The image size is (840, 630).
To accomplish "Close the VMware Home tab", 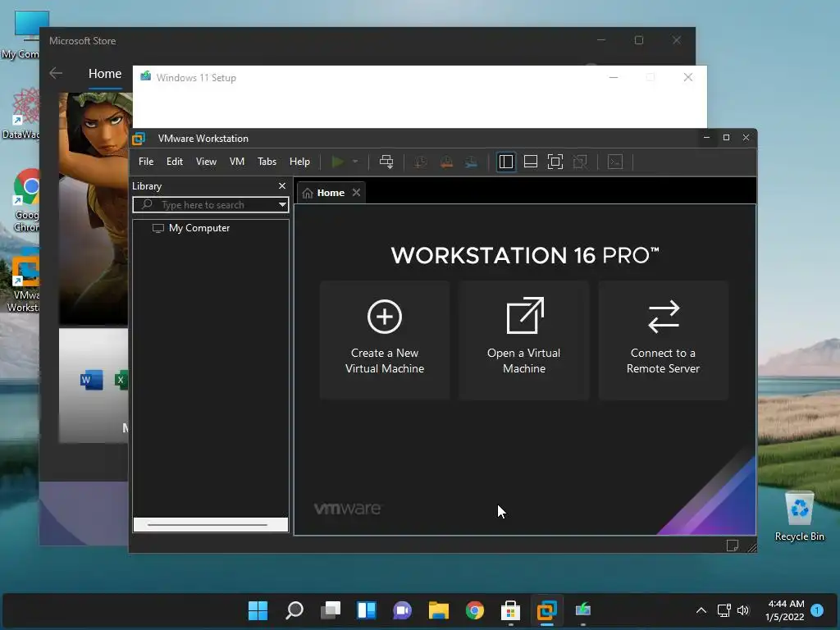I will click(x=356, y=192).
